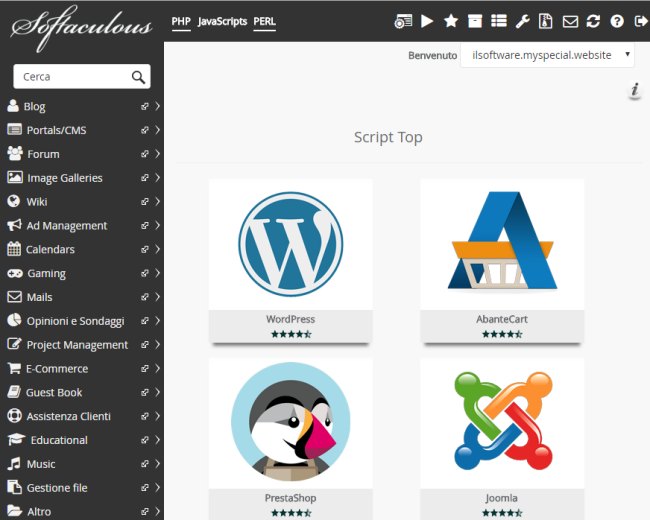Open the Task List icon
This screenshot has height=520, width=650.
pos(499,21)
